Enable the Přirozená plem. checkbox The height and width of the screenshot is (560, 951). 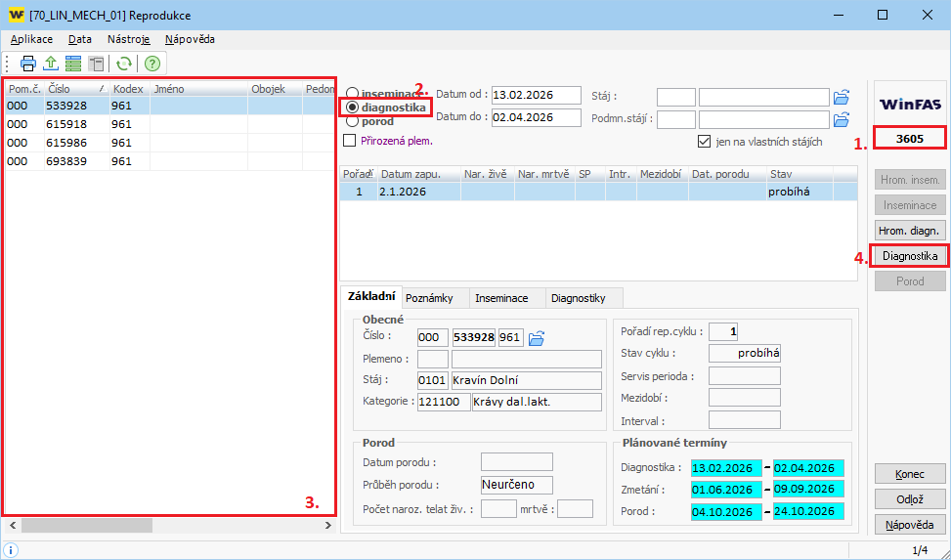(x=350, y=141)
